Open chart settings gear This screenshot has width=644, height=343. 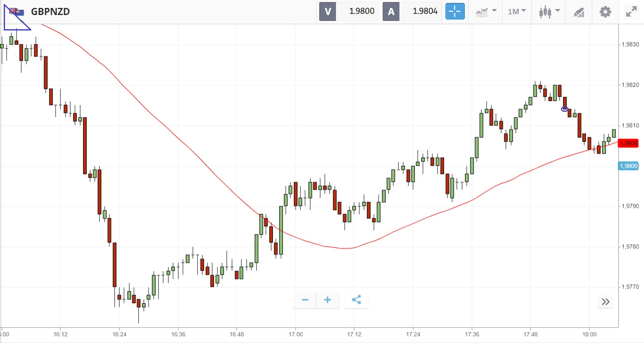605,12
